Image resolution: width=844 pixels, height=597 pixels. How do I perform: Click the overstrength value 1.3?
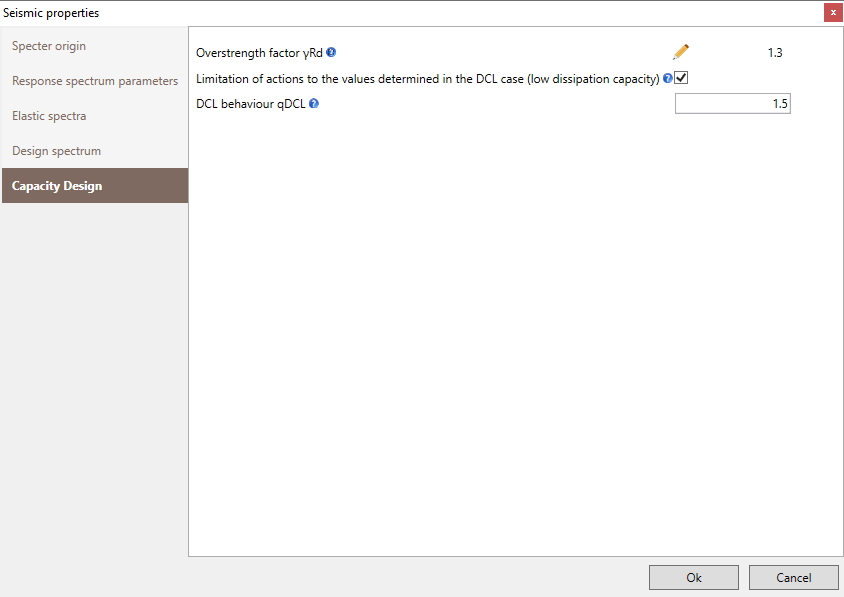(x=775, y=53)
